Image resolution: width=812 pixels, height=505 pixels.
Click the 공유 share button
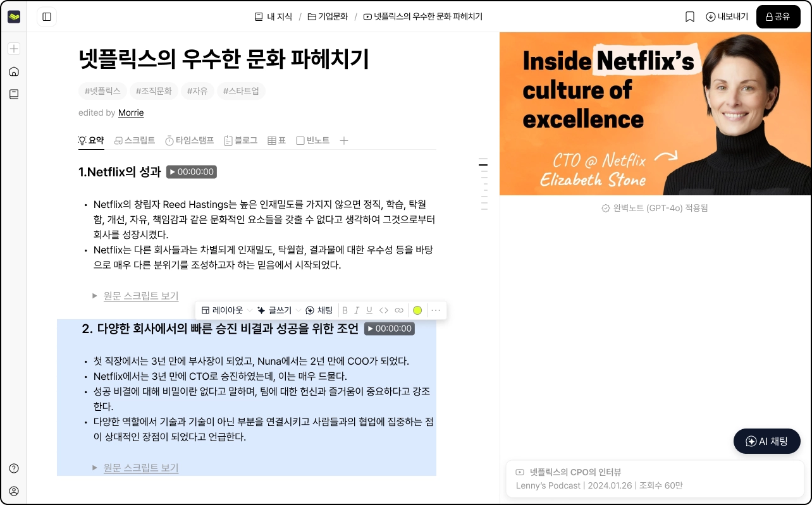pyautogui.click(x=778, y=17)
